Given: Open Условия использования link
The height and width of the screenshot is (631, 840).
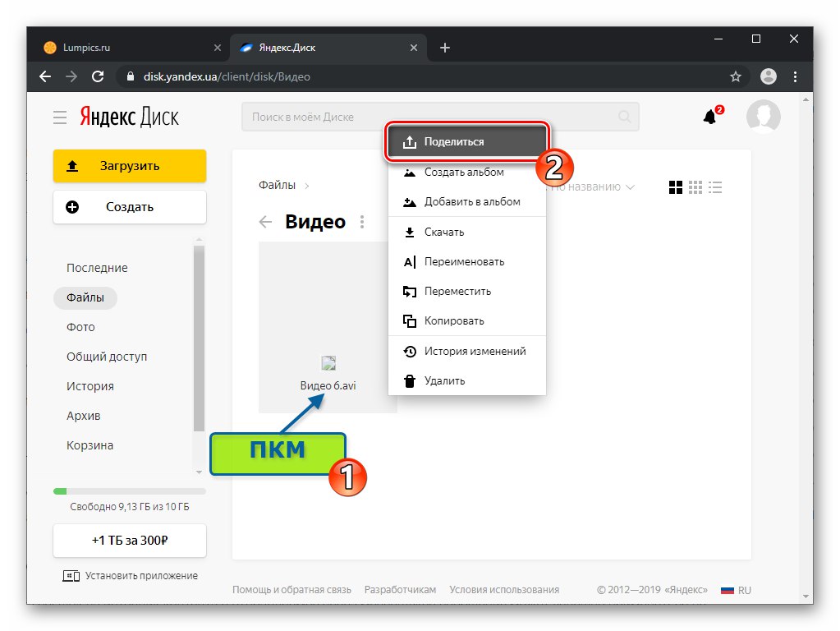Looking at the screenshot, I should [504, 590].
